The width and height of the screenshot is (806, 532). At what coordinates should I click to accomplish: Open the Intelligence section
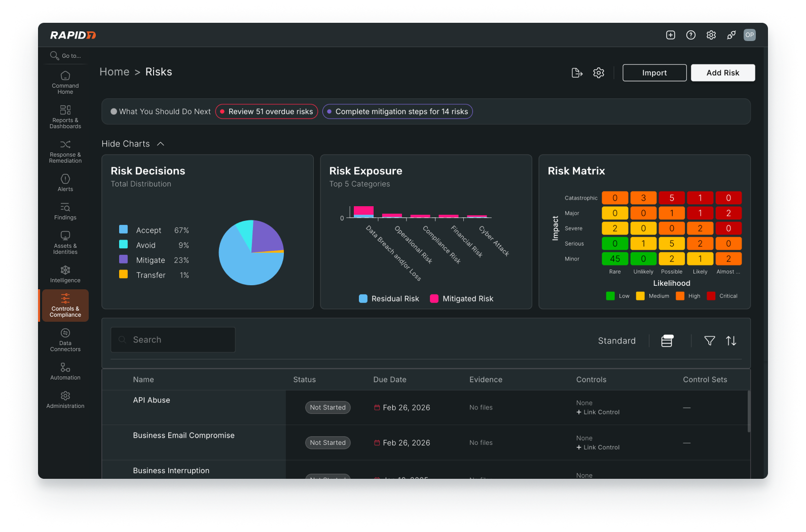[65, 274]
